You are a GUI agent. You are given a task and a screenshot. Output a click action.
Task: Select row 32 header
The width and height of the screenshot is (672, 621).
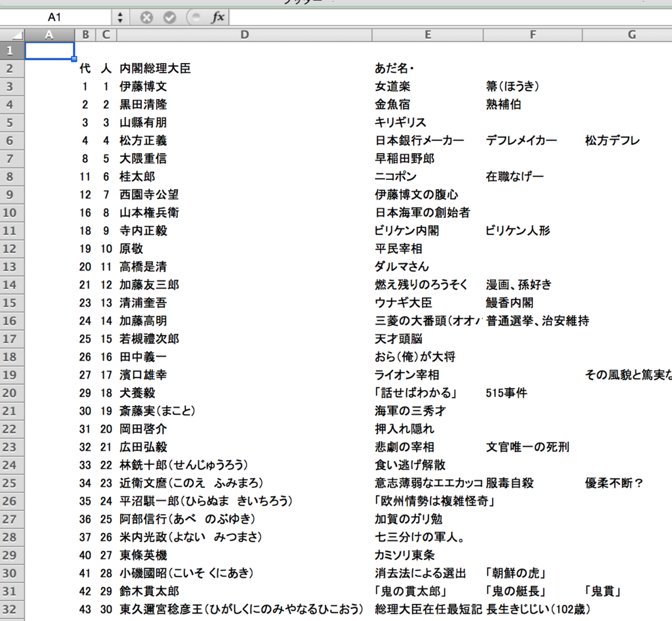click(x=12, y=609)
